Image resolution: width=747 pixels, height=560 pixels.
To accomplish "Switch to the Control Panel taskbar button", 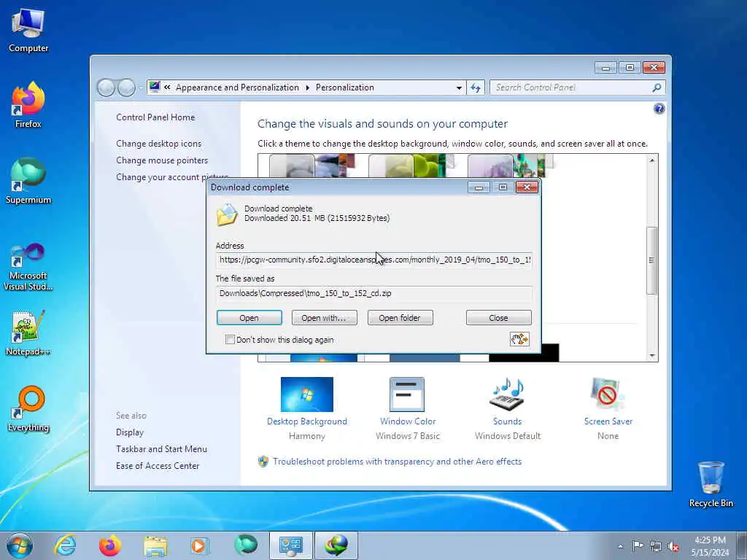I will click(290, 545).
